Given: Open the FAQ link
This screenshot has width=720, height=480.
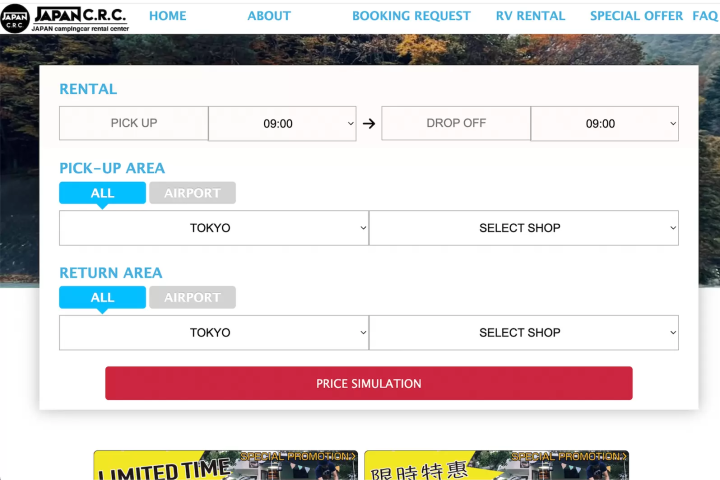Looking at the screenshot, I should [705, 16].
